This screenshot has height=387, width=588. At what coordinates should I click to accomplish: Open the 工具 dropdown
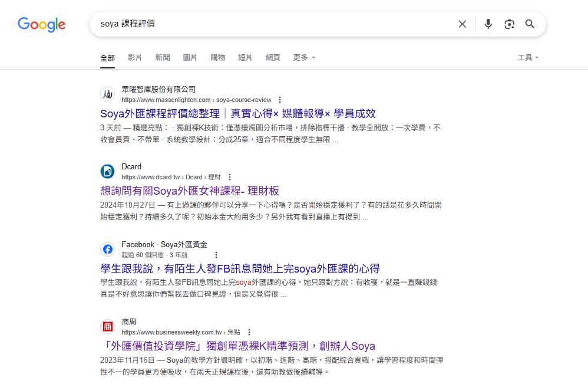(x=528, y=57)
